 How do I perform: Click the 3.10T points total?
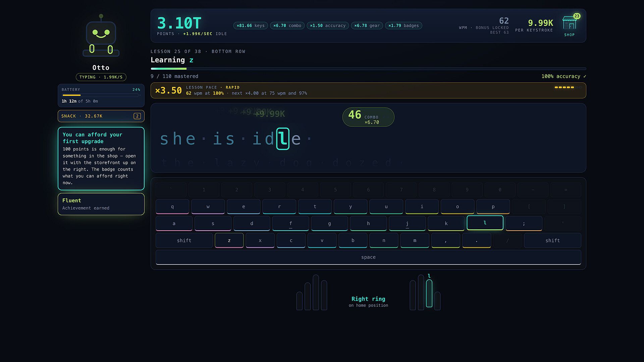(179, 23)
